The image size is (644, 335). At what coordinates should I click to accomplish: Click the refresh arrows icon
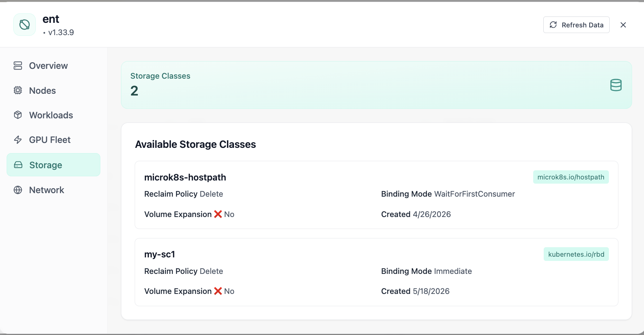[x=553, y=25]
